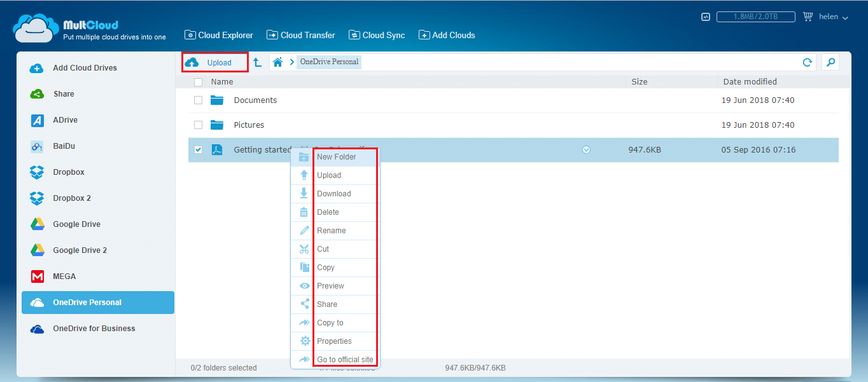The width and height of the screenshot is (868, 382).
Task: Check the select-all checkbox in the Name header
Action: (x=198, y=82)
